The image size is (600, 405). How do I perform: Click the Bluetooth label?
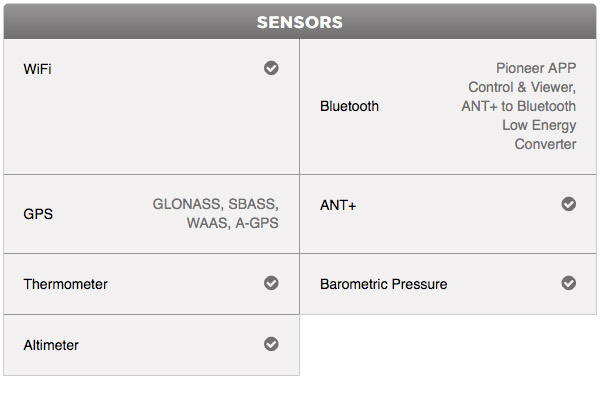coord(349,106)
